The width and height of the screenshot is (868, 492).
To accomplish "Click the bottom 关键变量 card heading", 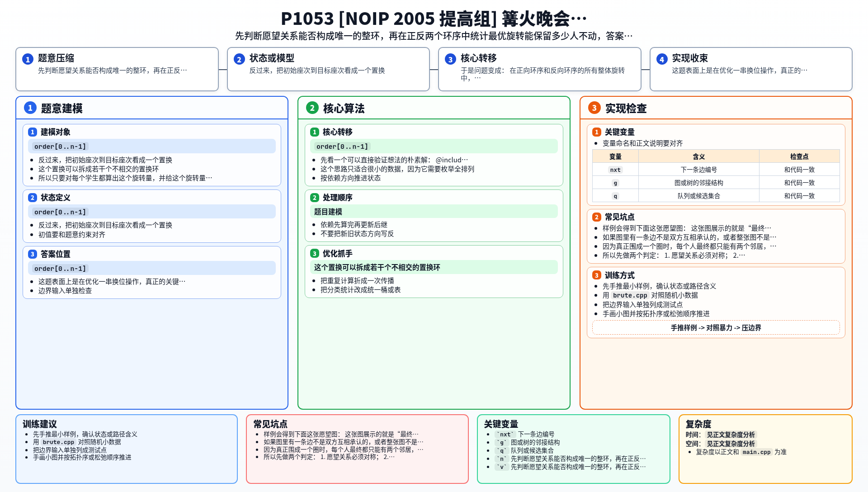I will (501, 424).
